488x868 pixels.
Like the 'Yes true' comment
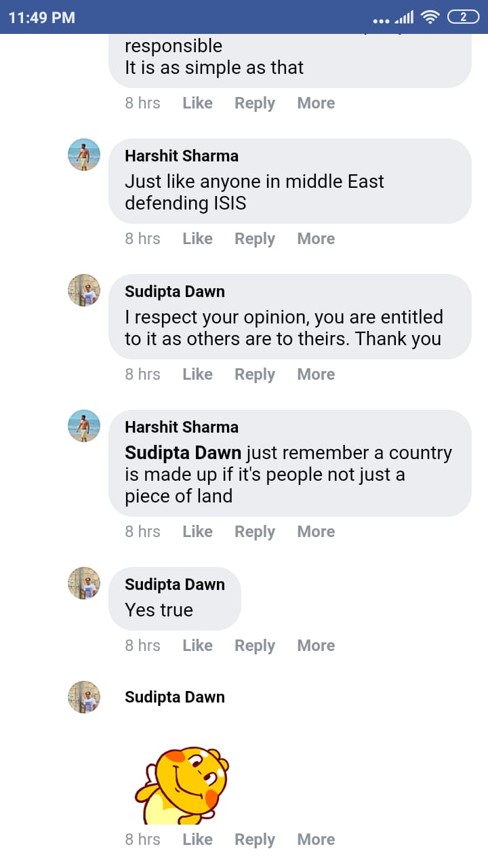pyautogui.click(x=197, y=646)
